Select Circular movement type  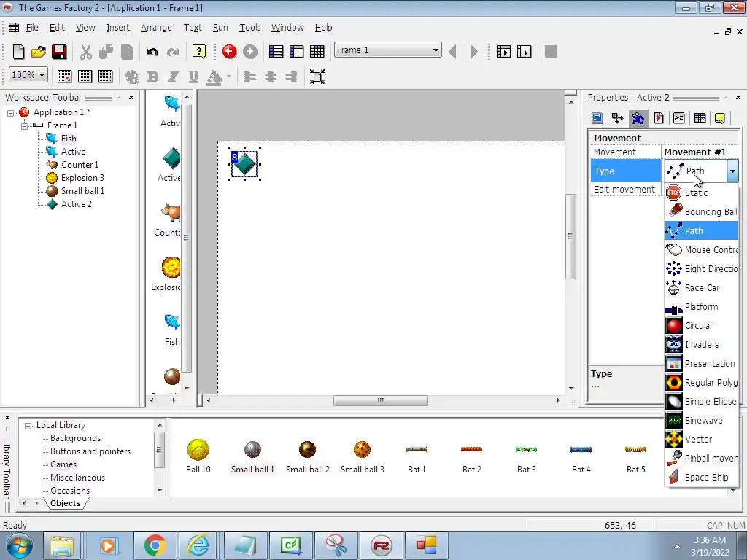point(701,326)
